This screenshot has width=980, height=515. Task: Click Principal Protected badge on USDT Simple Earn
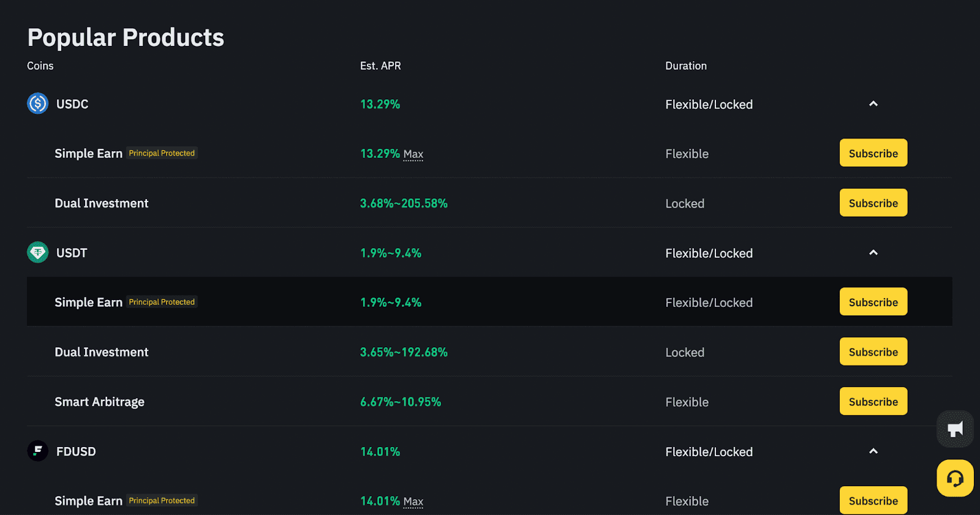[x=161, y=301]
